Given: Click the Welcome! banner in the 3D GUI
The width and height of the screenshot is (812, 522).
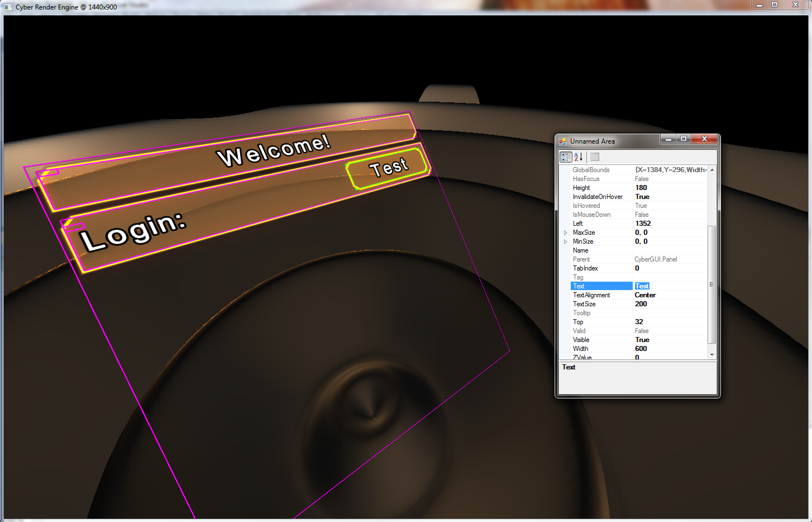Looking at the screenshot, I should [274, 150].
